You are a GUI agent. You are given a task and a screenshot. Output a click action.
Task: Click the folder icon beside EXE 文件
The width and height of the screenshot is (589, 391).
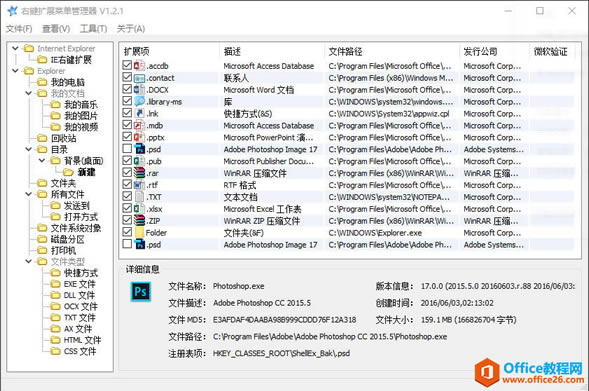[56, 284]
